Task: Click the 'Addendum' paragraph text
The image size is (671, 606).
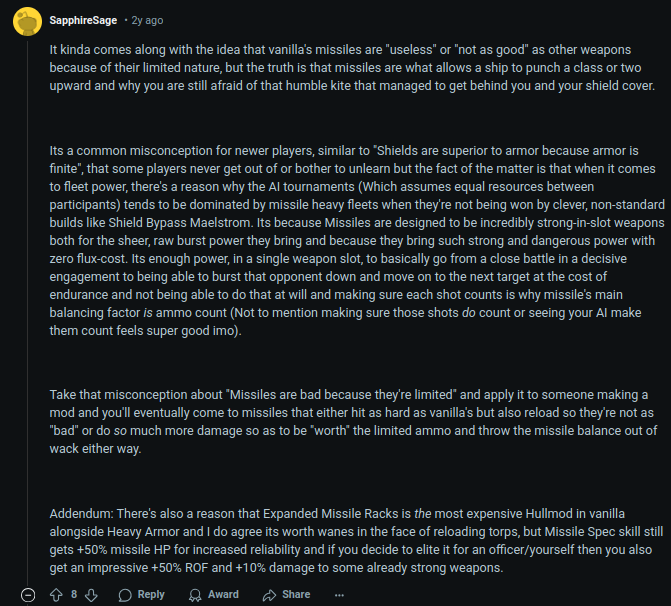Action: 356,541
